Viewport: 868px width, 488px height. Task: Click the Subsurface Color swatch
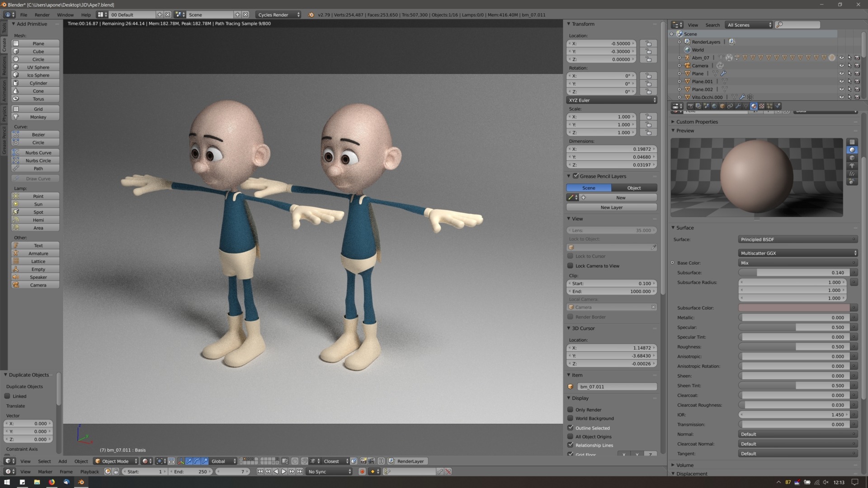[794, 308]
